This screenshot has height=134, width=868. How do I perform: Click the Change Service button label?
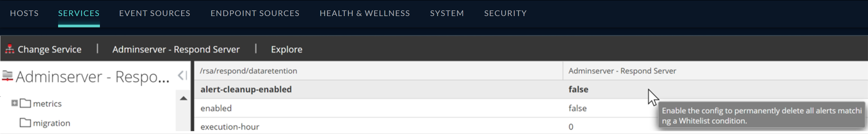[x=50, y=49]
